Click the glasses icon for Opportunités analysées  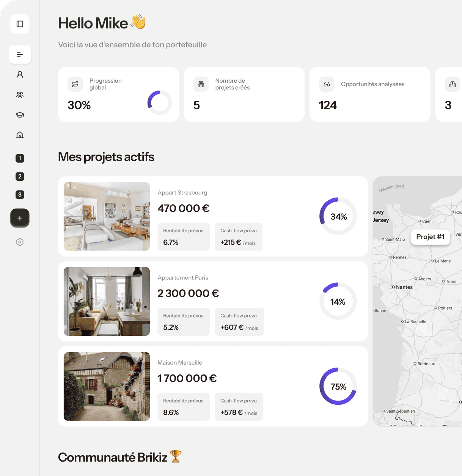tap(327, 84)
